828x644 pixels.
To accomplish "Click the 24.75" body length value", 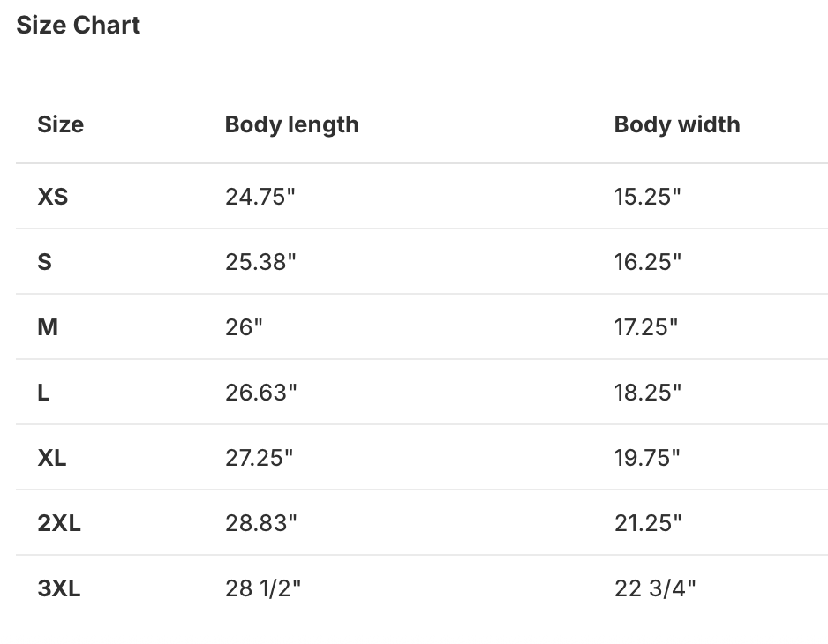I will tap(260, 197).
